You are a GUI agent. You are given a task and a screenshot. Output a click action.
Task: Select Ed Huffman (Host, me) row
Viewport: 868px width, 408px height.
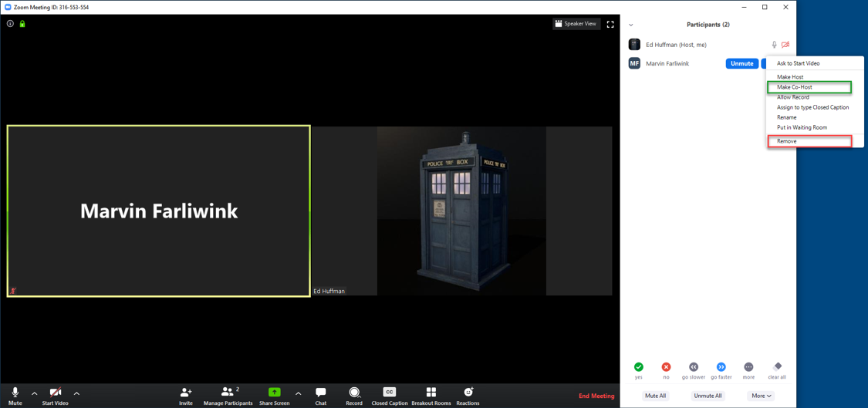click(708, 45)
